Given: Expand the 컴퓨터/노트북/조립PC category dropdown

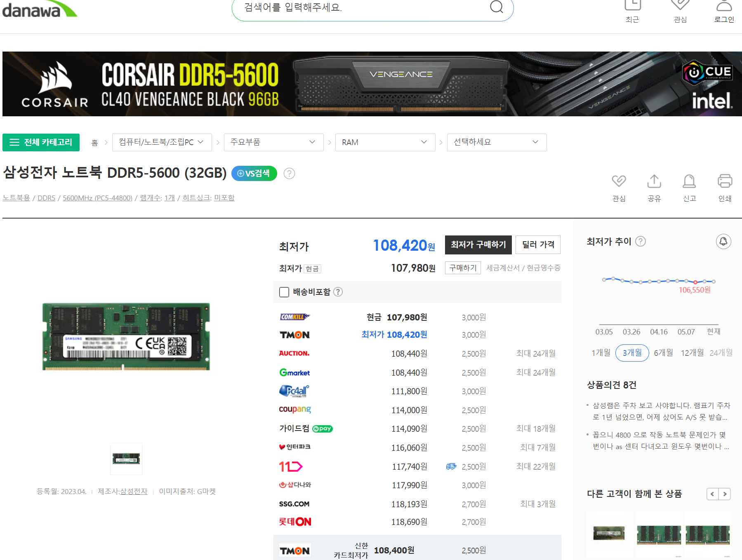Looking at the screenshot, I should (162, 142).
